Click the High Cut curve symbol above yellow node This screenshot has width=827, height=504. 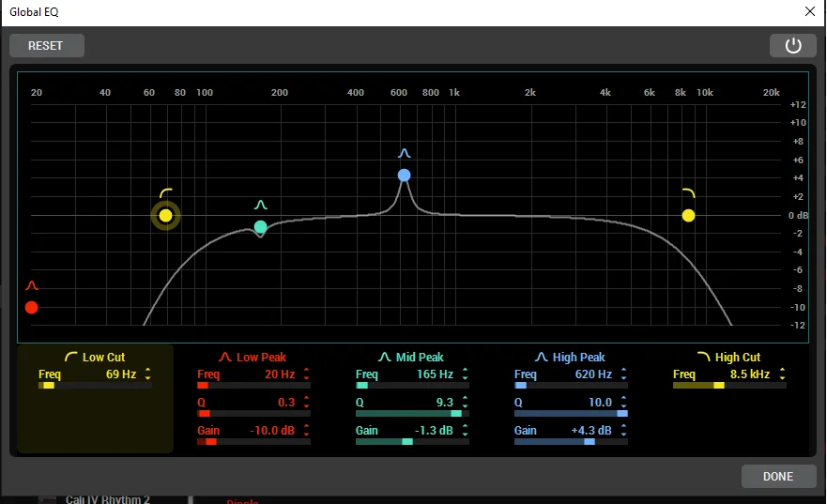pyautogui.click(x=688, y=193)
